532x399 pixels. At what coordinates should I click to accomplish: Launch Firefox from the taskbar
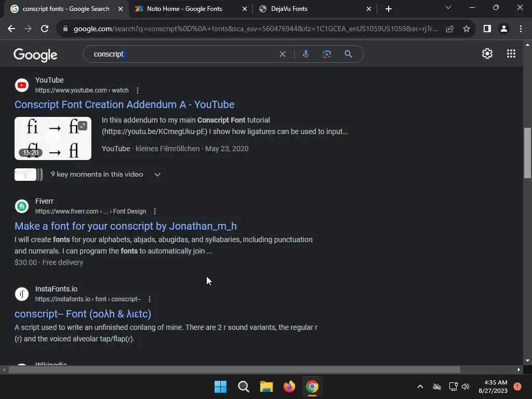(289, 387)
